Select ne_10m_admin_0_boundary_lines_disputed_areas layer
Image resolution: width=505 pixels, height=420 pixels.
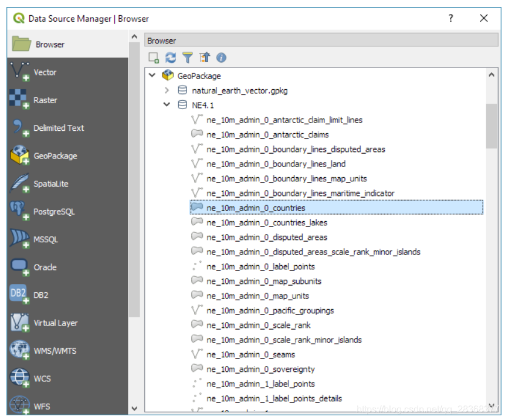click(x=296, y=150)
